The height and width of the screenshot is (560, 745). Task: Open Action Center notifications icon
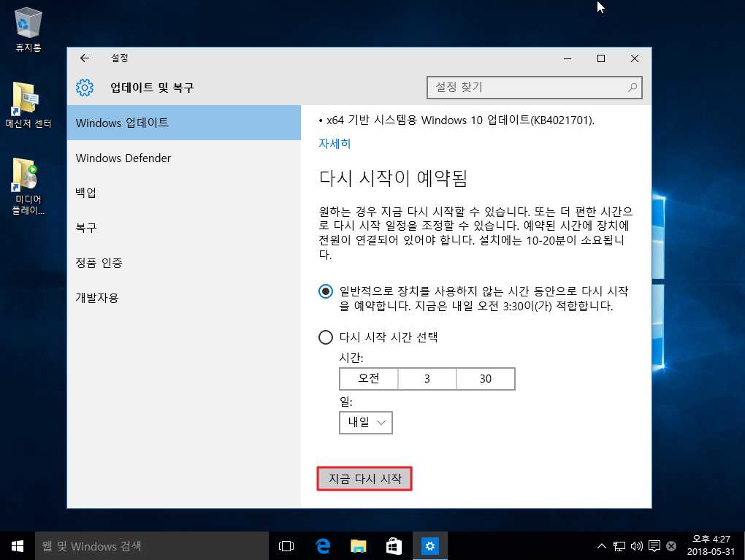654,546
